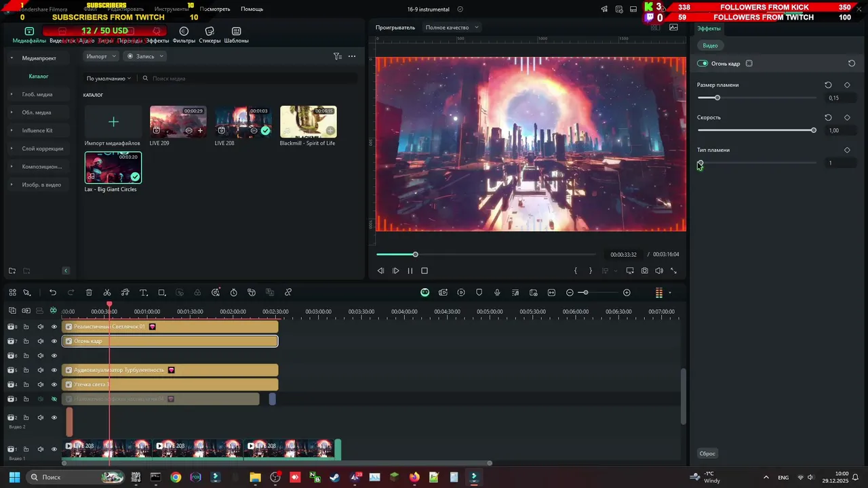
Task: Set mark-out point with right brace
Action: pos(590,270)
